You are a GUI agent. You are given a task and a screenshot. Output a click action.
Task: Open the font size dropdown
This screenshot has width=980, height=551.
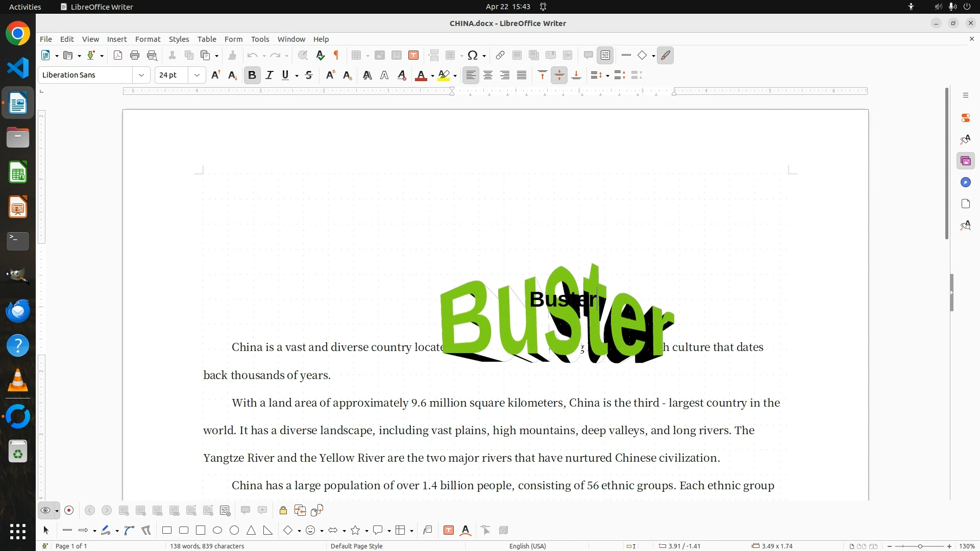[197, 76]
